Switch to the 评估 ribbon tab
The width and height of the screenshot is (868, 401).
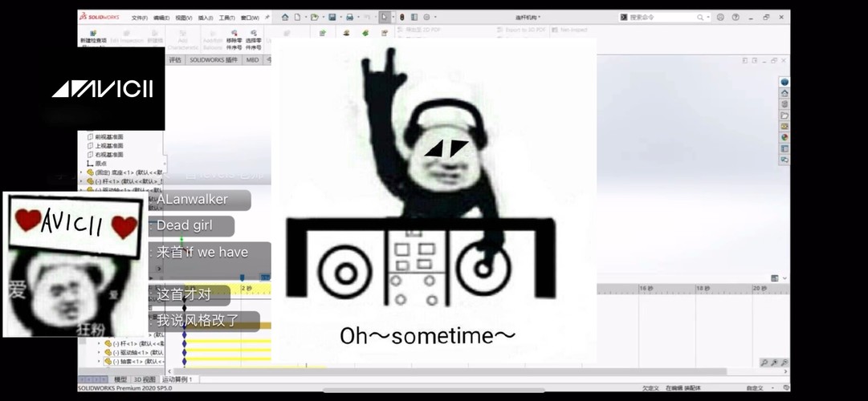coord(175,59)
